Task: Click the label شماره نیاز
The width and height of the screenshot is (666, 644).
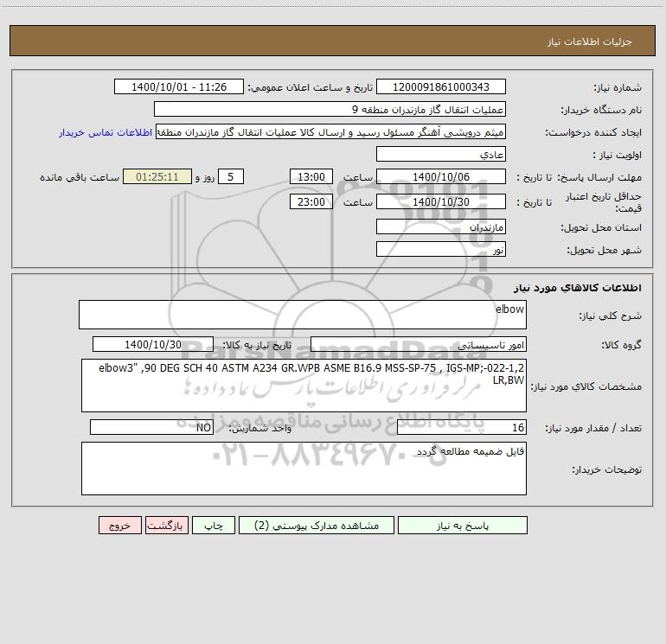Action: [618, 87]
